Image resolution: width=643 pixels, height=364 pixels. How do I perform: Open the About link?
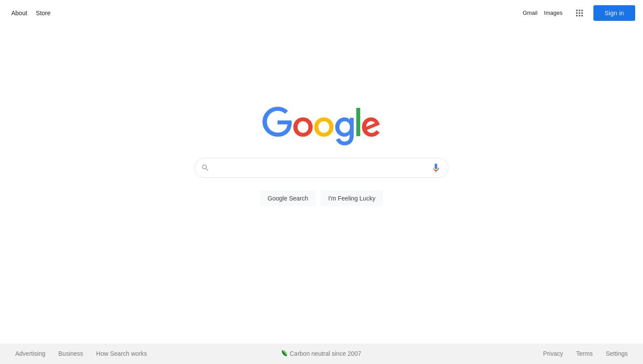19,13
